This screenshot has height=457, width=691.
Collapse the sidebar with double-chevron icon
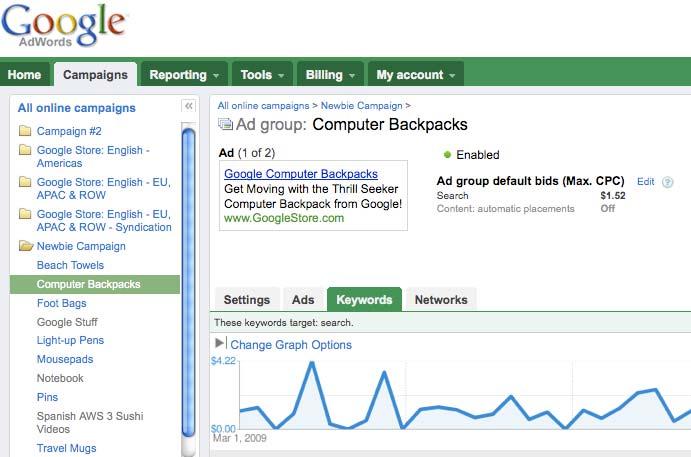[x=188, y=106]
